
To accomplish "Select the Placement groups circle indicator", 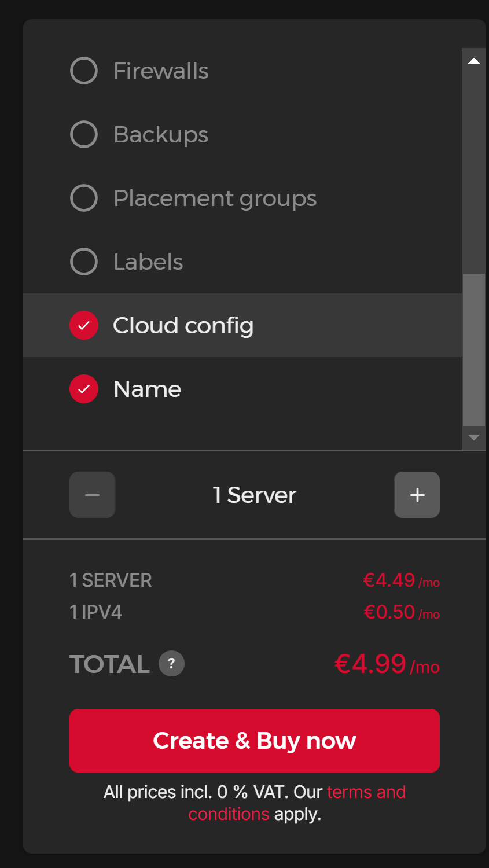I will point(84,198).
